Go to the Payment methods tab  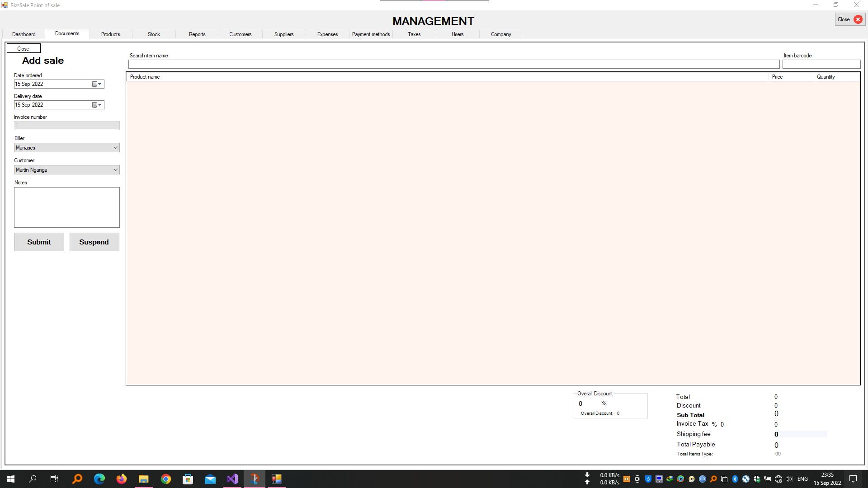(x=371, y=34)
